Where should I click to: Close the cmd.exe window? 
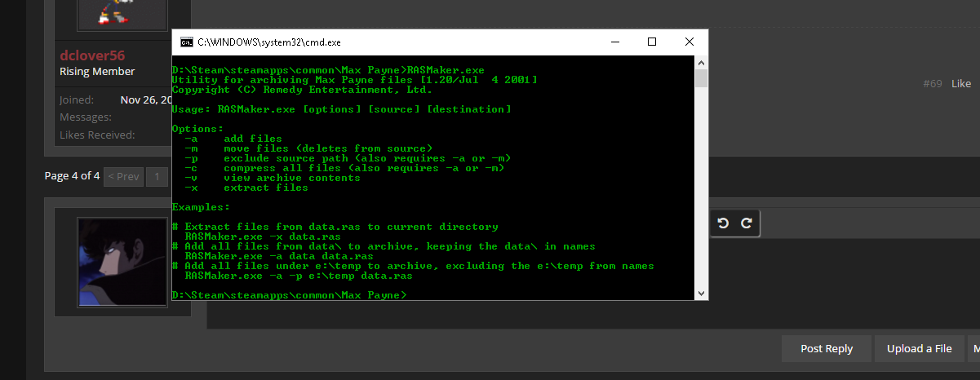point(689,42)
